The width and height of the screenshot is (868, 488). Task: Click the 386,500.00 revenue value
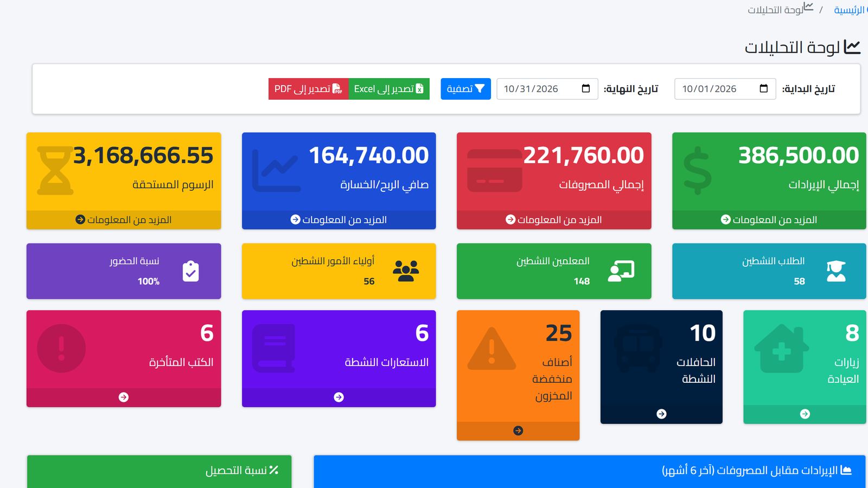tap(799, 156)
